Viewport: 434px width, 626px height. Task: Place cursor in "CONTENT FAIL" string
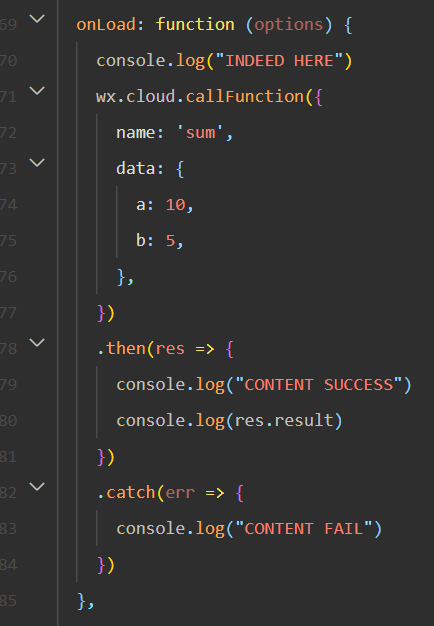click(303, 529)
